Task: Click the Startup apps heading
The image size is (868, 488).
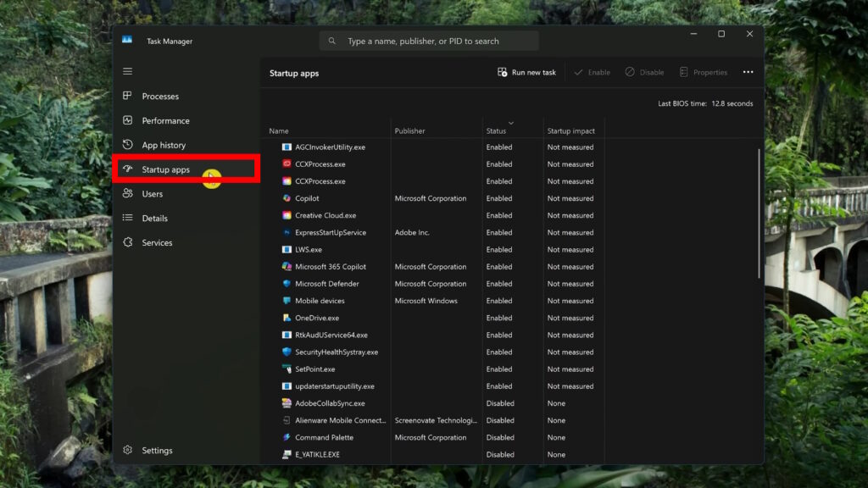Action: (x=294, y=73)
